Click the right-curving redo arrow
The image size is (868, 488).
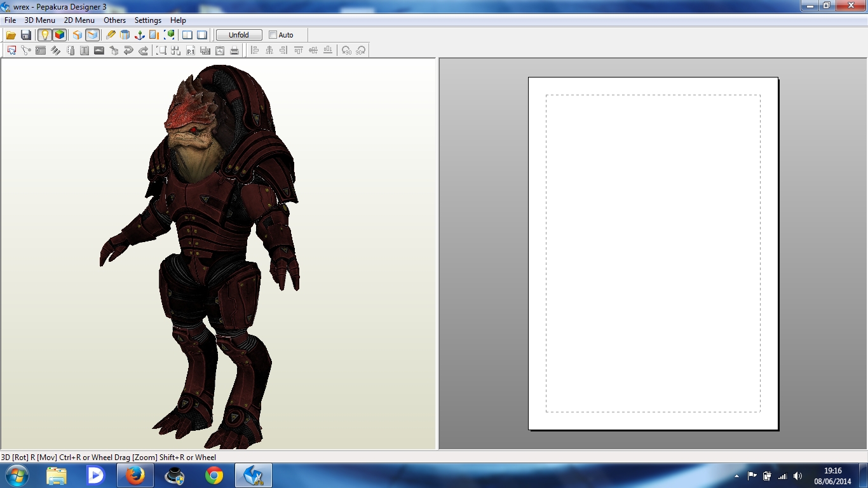pyautogui.click(x=143, y=50)
